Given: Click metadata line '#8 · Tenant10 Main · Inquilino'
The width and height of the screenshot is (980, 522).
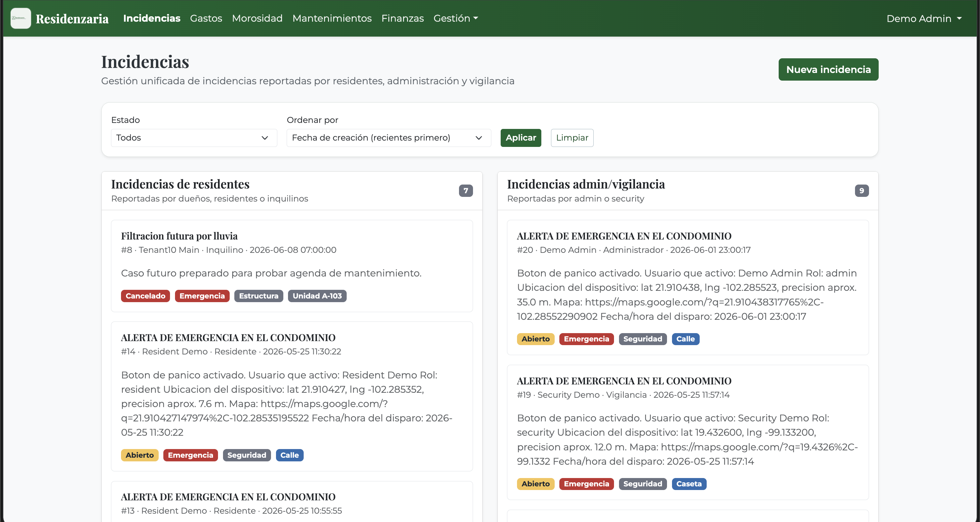Looking at the screenshot, I should pyautogui.click(x=182, y=250).
